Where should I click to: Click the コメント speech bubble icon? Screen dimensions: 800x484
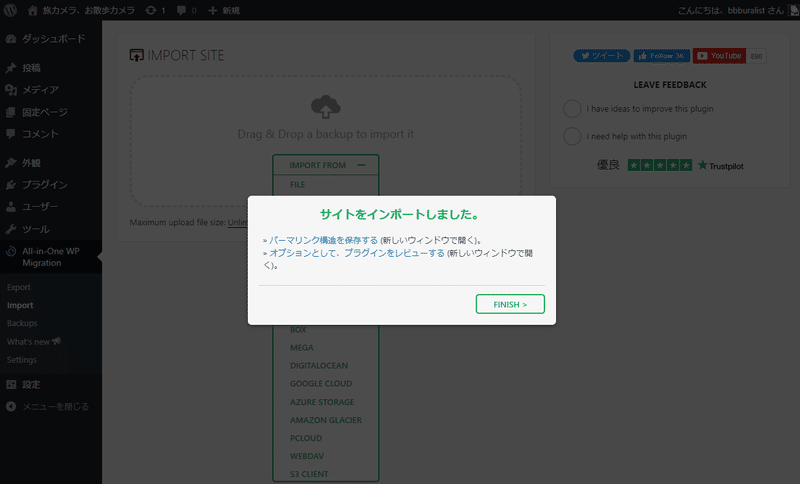(x=11, y=134)
